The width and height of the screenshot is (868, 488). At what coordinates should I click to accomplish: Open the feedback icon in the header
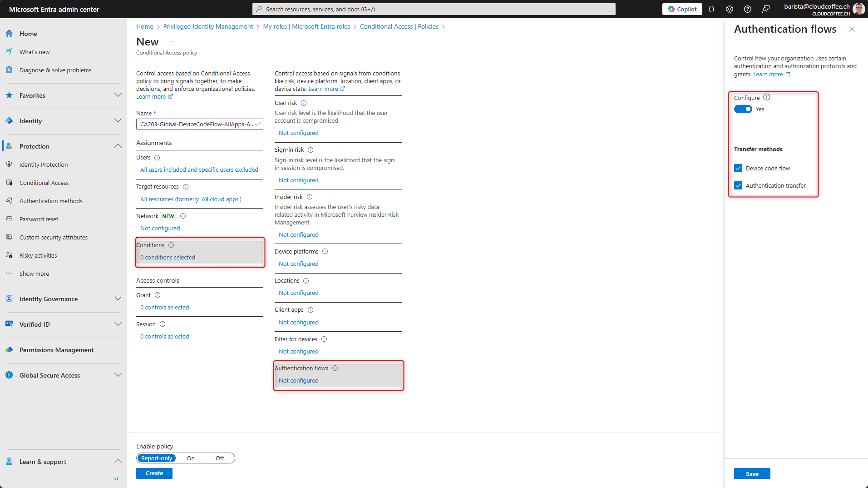point(766,9)
